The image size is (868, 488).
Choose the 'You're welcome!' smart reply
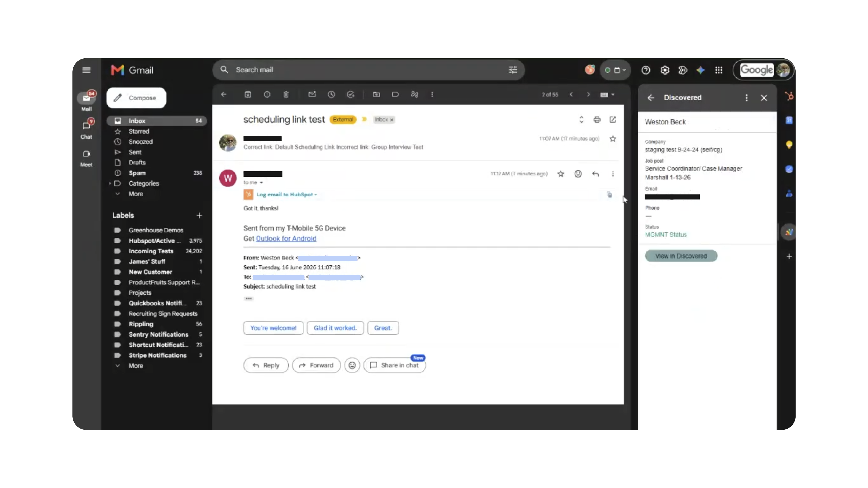pos(273,328)
